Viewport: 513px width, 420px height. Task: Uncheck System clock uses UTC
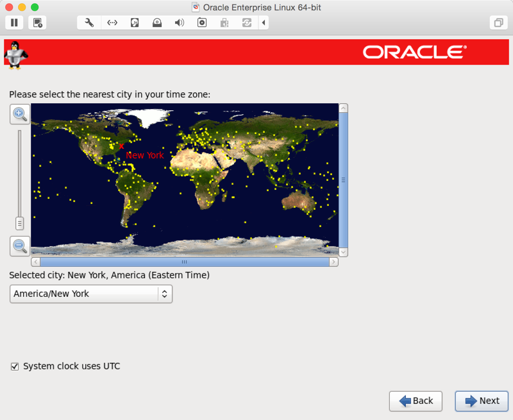point(15,366)
